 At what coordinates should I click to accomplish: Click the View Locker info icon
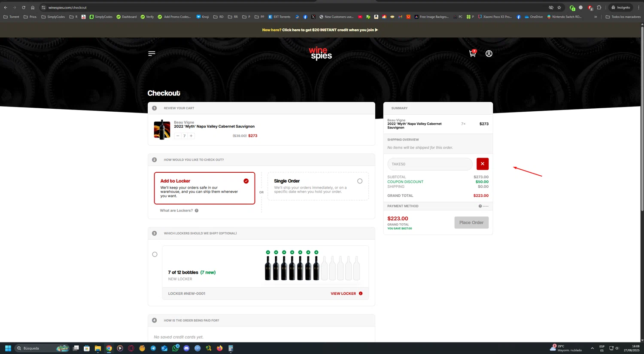(x=361, y=293)
